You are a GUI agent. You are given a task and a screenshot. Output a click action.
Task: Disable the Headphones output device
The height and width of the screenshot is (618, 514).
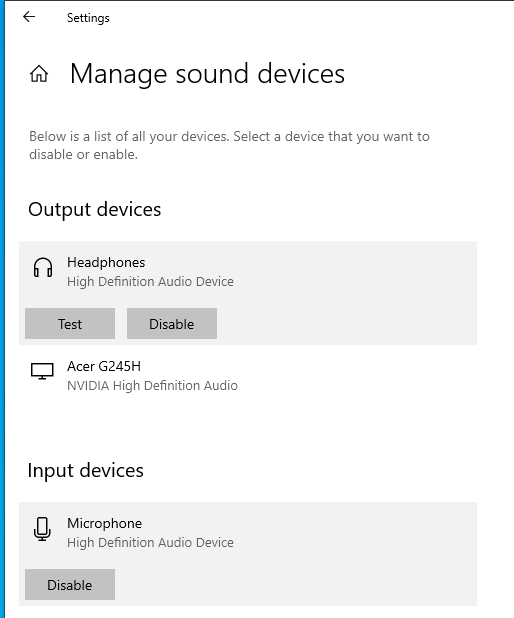point(172,324)
